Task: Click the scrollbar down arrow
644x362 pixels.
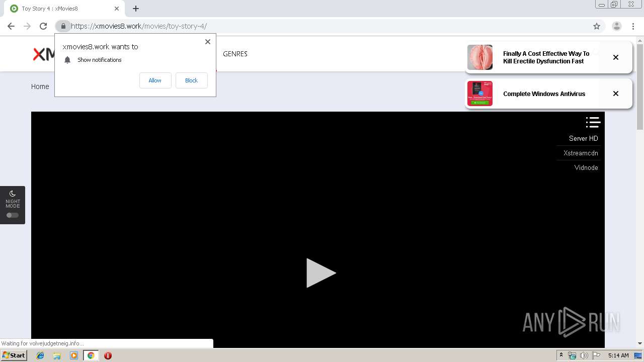Action: point(640,343)
